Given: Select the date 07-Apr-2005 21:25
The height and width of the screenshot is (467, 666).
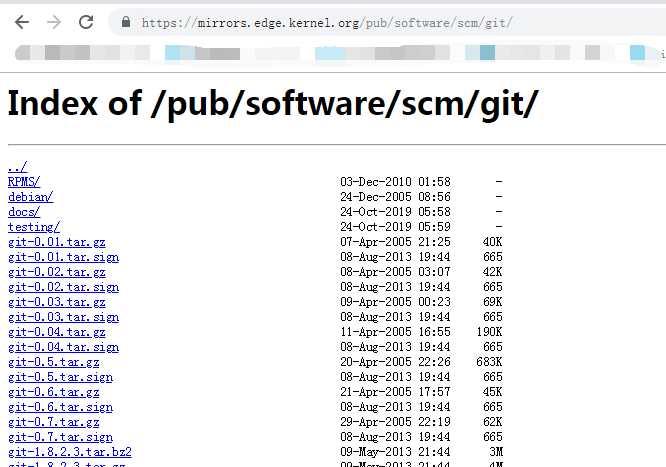Looking at the screenshot, I should point(395,242).
